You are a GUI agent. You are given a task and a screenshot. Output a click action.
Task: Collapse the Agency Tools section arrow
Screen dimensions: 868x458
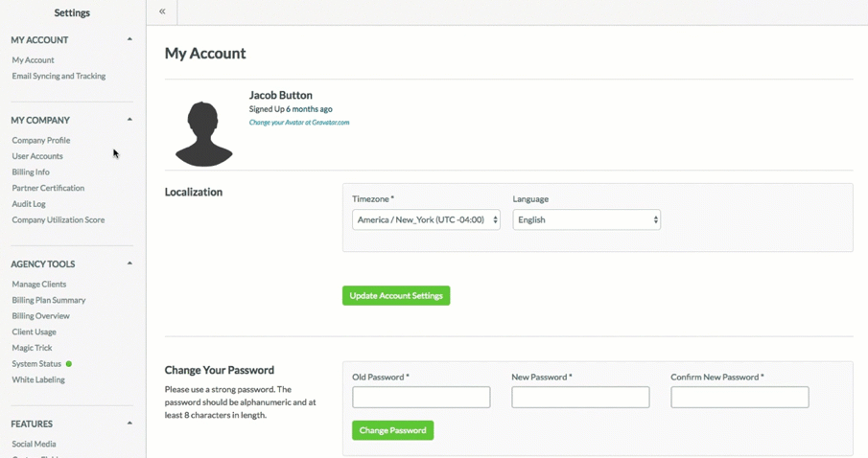pos(129,263)
